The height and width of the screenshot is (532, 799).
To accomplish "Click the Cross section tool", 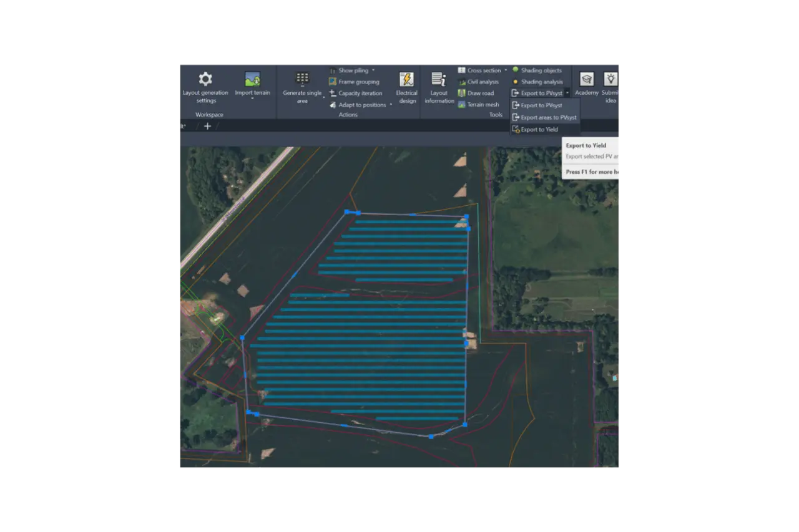I will coord(479,70).
